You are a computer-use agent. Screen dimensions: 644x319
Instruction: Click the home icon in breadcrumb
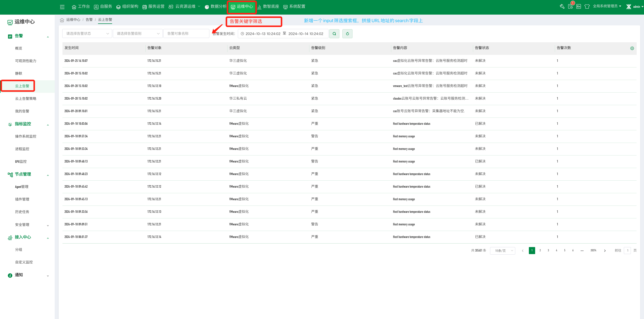(x=62, y=20)
